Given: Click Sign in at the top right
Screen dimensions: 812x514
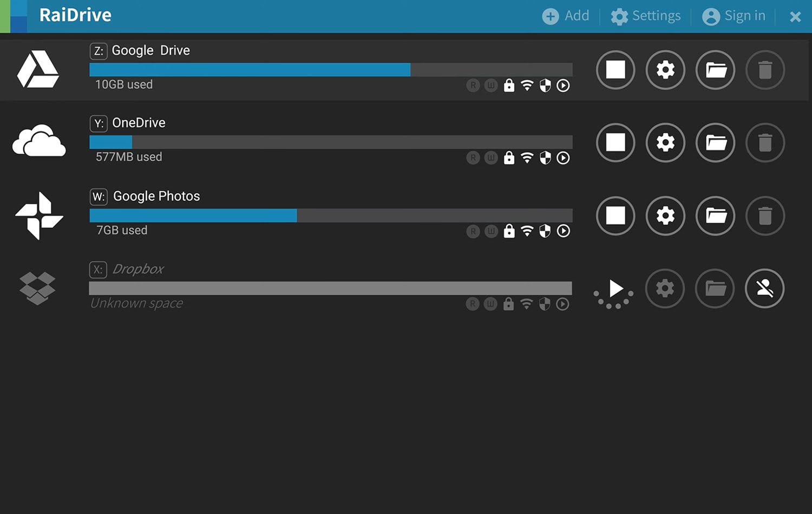Looking at the screenshot, I should (x=734, y=16).
